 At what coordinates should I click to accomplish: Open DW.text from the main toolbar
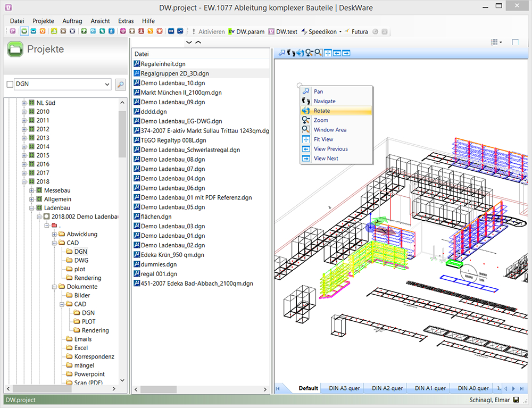click(x=282, y=32)
